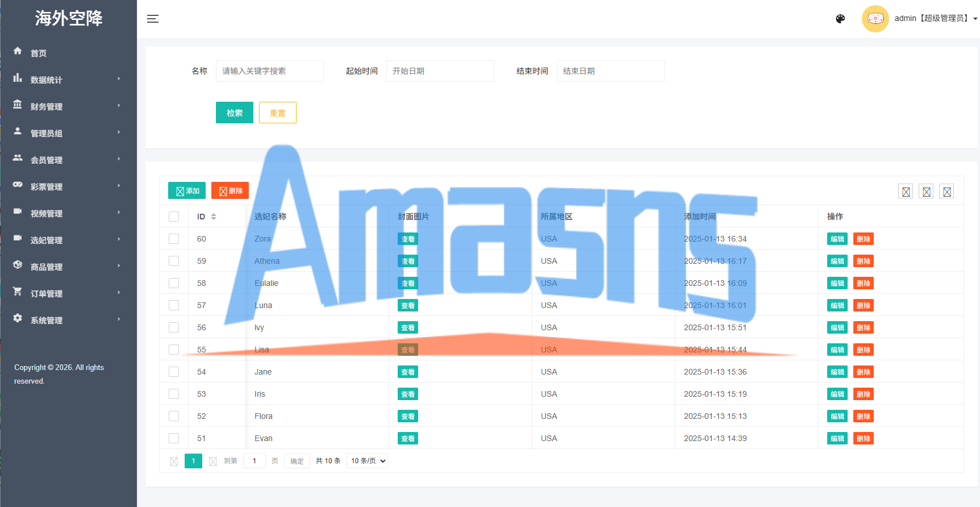Click the 重置 reset button

click(x=278, y=113)
